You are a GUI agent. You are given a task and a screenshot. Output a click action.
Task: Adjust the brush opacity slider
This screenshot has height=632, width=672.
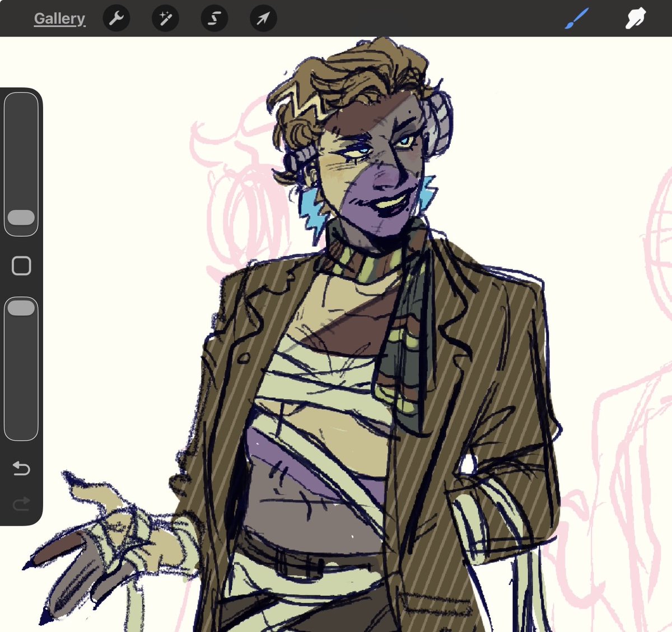tap(21, 368)
